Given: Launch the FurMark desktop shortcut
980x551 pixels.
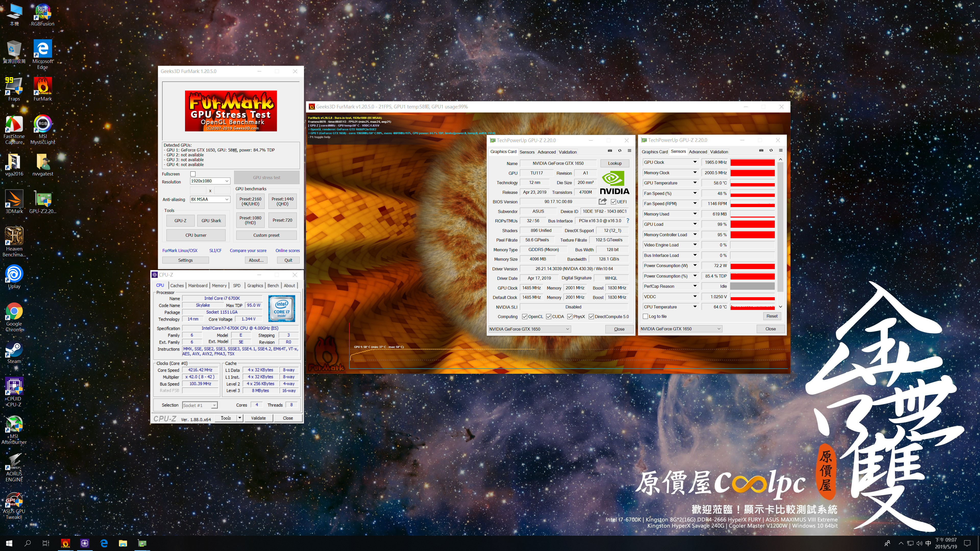Looking at the screenshot, I should coord(43,89).
